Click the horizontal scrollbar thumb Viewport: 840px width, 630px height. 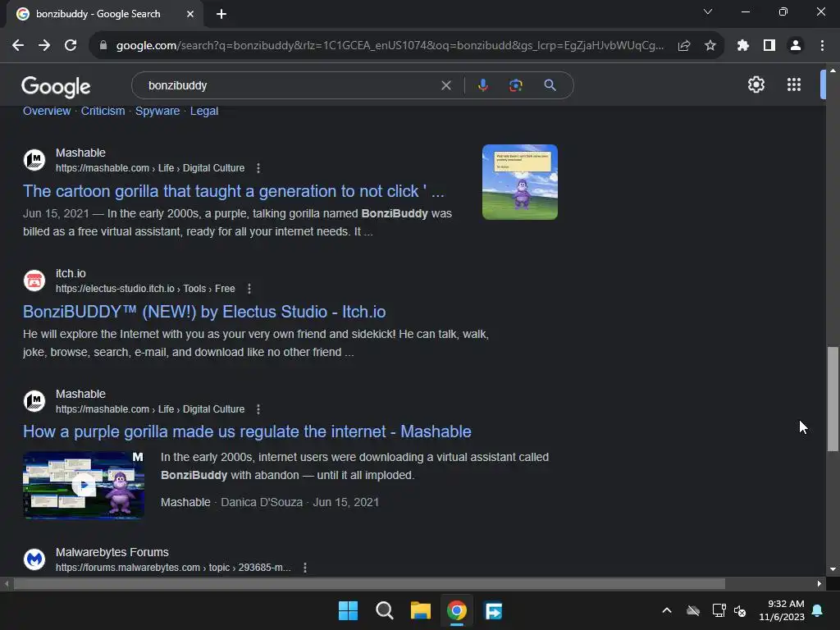[x=369, y=583]
